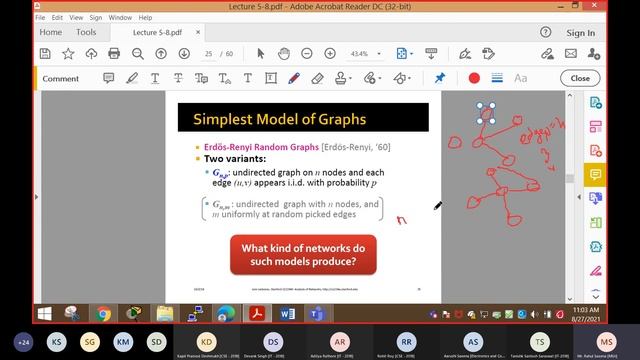
Task: Open the Comment tool in right pane
Action: [595, 175]
